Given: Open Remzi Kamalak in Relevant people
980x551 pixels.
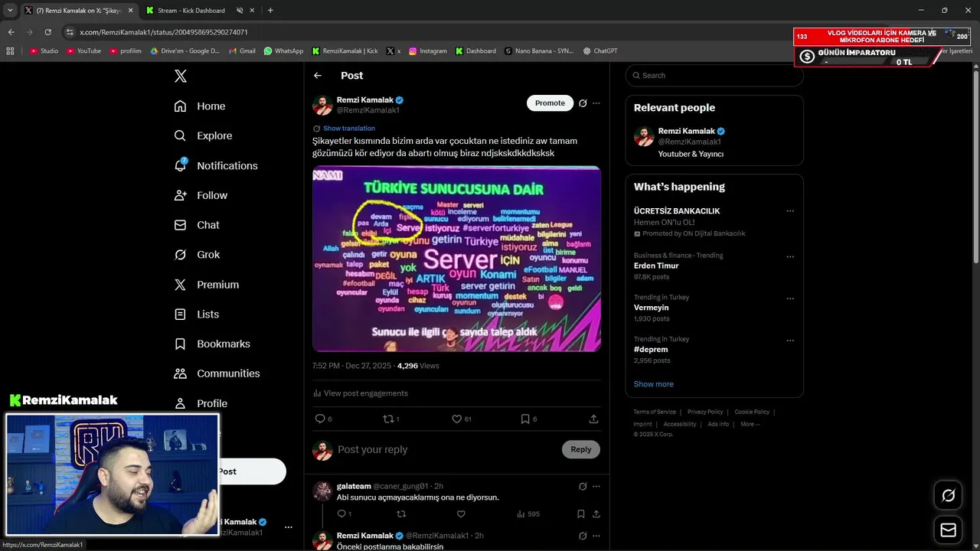Looking at the screenshot, I should coord(714,142).
